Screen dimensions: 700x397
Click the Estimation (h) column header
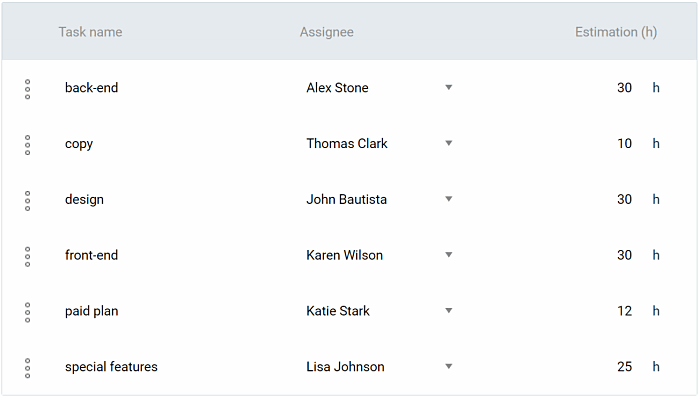pyautogui.click(x=616, y=32)
